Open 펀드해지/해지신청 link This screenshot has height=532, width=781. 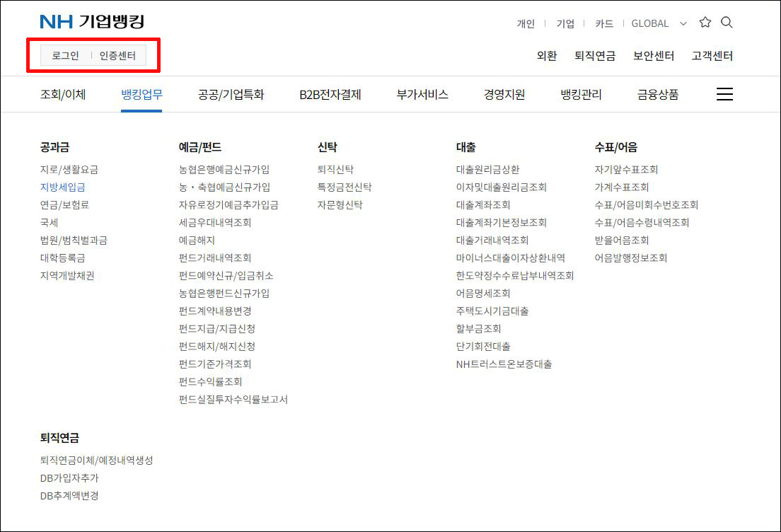click(217, 346)
